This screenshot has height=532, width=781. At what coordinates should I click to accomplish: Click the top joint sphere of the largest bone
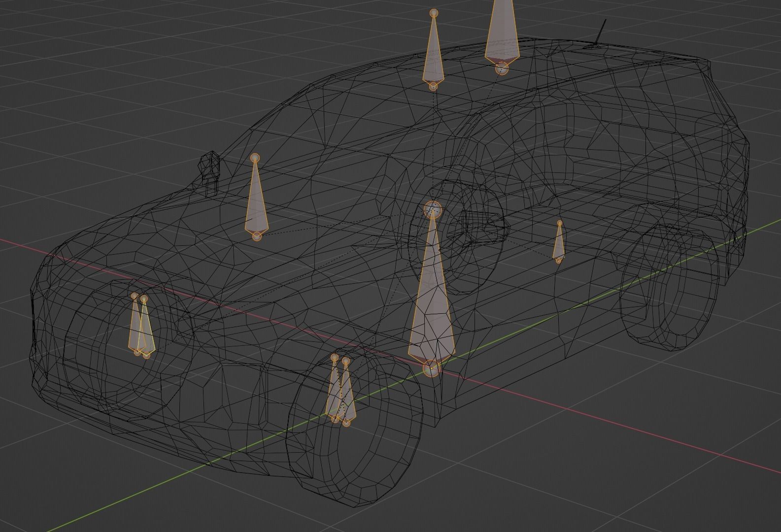tap(433, 209)
